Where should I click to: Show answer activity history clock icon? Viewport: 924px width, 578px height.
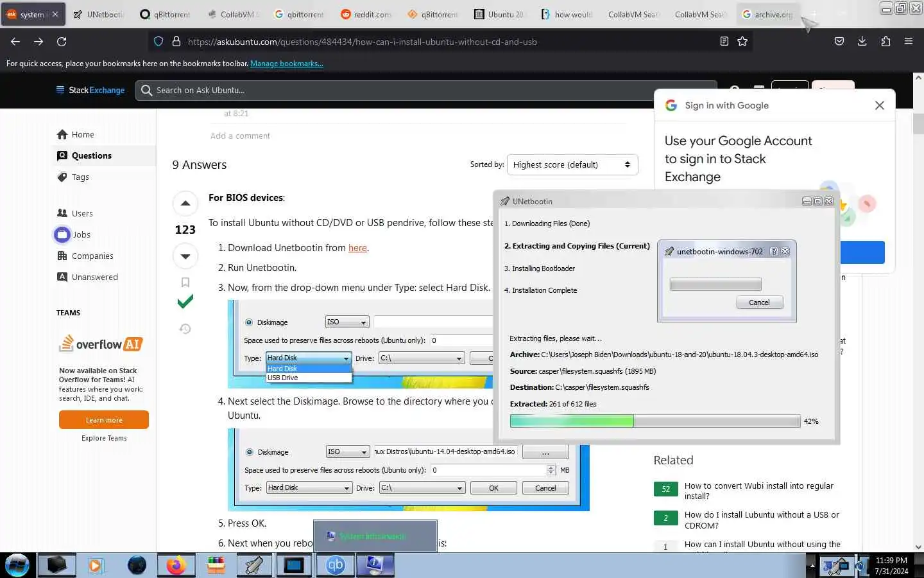tap(185, 329)
